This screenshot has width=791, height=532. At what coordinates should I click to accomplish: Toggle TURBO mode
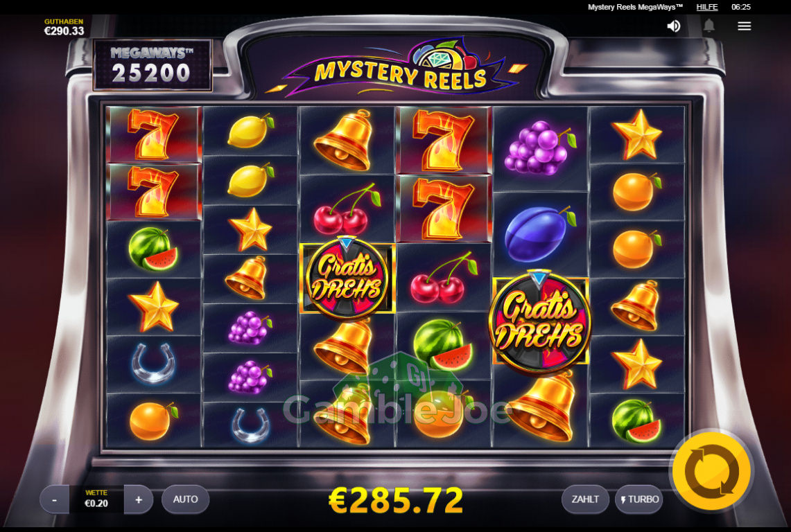pyautogui.click(x=639, y=499)
